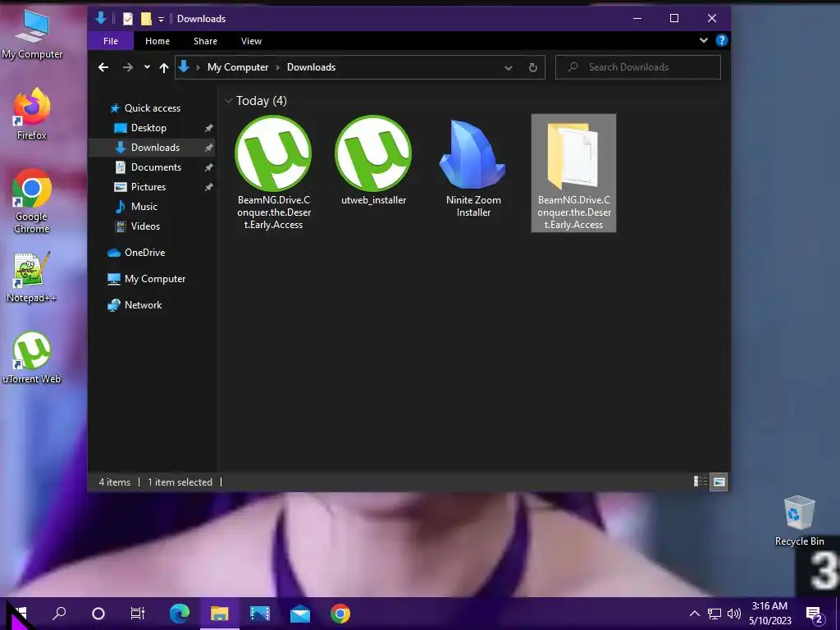Viewport: 840px width, 630px height.
Task: Click File Explorer on the taskbar
Action: click(219, 614)
